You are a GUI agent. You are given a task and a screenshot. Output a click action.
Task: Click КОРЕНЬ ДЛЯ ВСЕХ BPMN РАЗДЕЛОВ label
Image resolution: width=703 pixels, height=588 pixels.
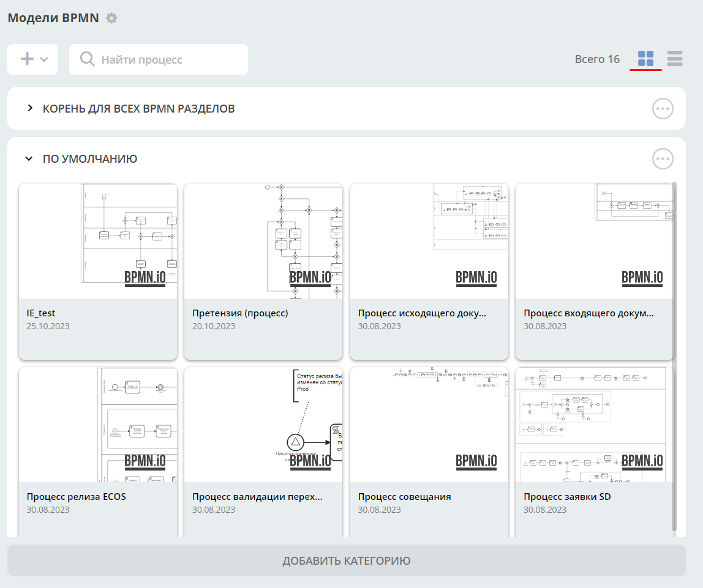coord(138,109)
